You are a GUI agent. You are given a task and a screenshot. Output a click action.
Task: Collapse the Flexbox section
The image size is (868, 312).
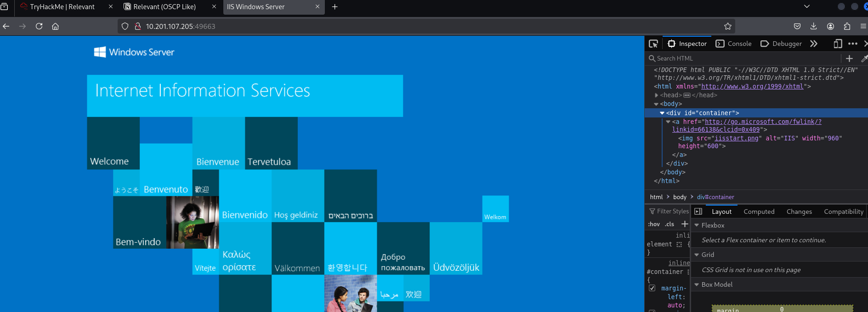click(697, 225)
